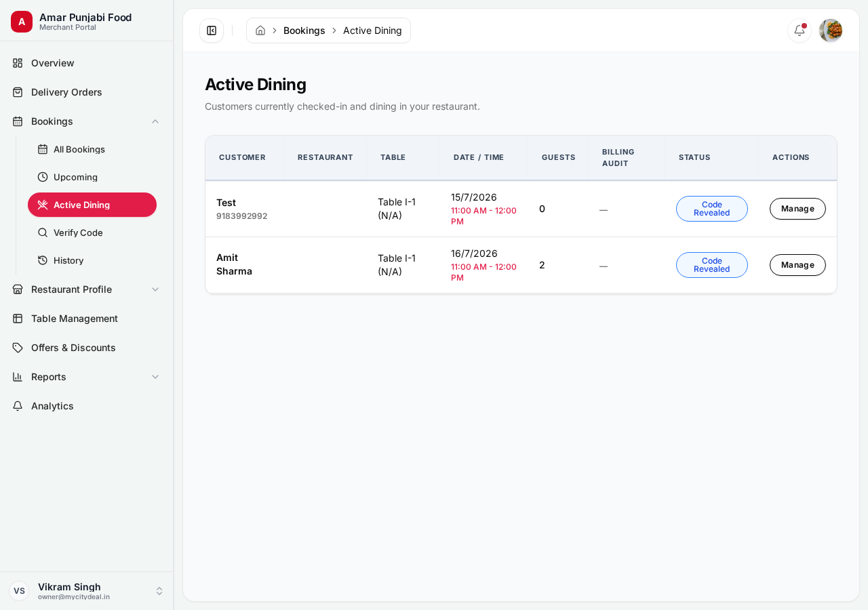Collapse the Bookings submenu chevron

(155, 121)
